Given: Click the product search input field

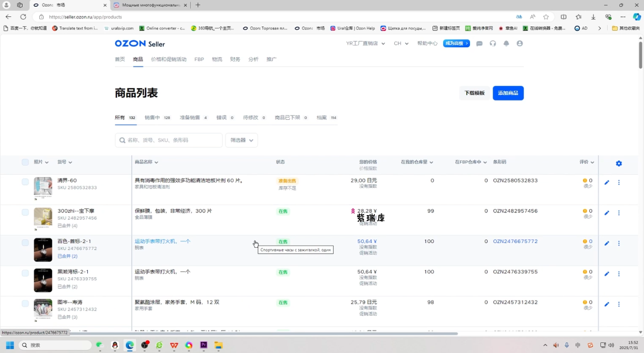Looking at the screenshot, I should 169,140.
